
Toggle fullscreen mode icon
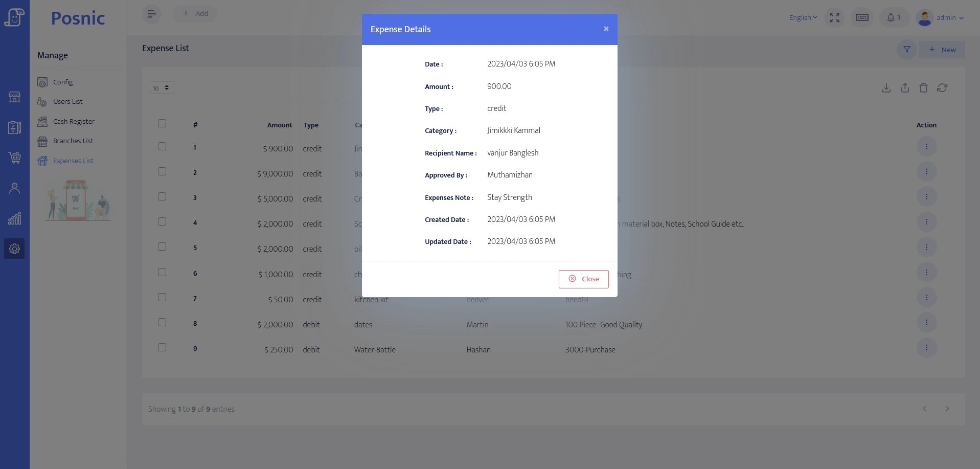(x=834, y=18)
